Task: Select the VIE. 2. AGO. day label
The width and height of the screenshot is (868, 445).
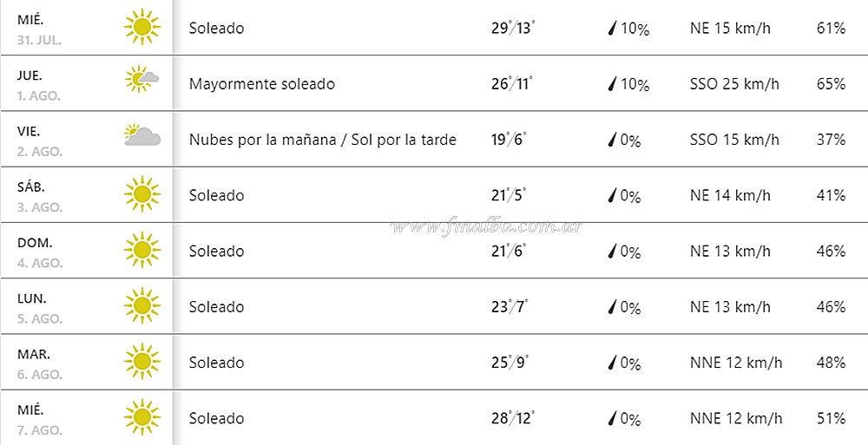Action: pos(39,141)
